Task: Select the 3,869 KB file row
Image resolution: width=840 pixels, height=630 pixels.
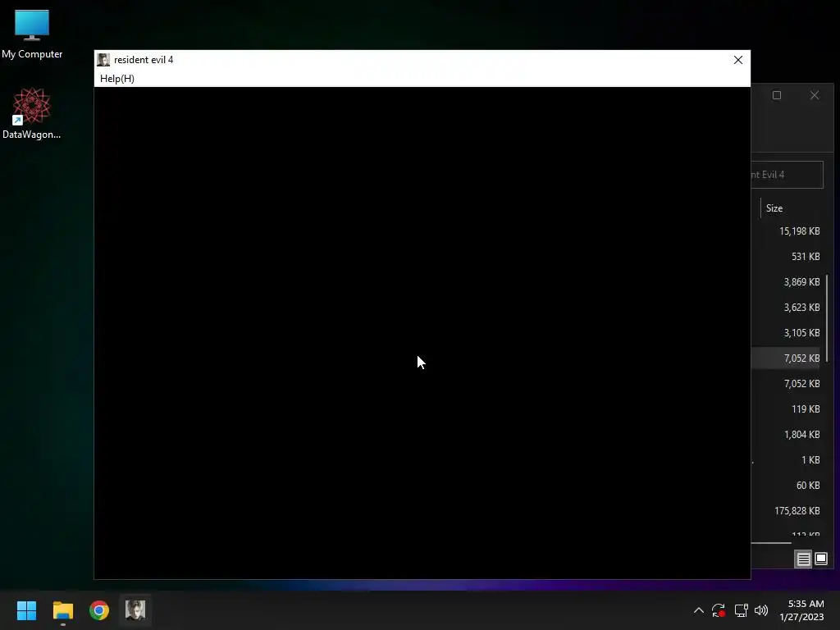Action: pos(787,282)
